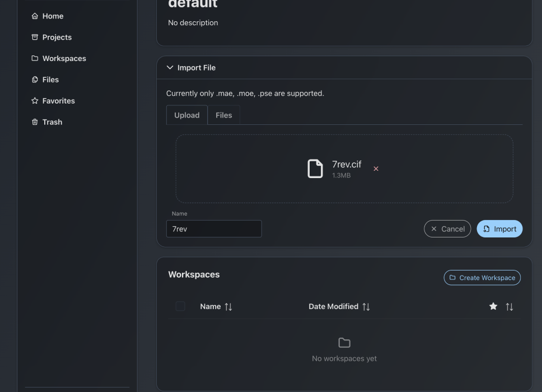
Task: Open Projects using its sidebar icon
Action: [34, 37]
